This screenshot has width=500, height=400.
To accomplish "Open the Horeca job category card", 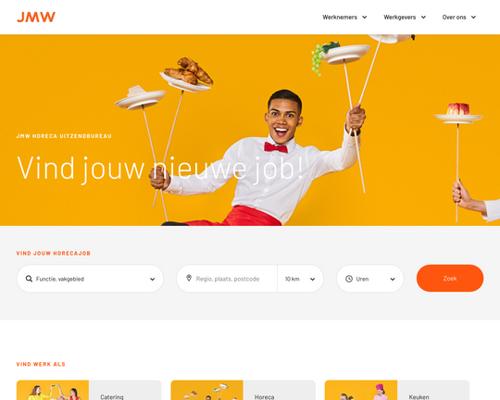I will 243,390.
